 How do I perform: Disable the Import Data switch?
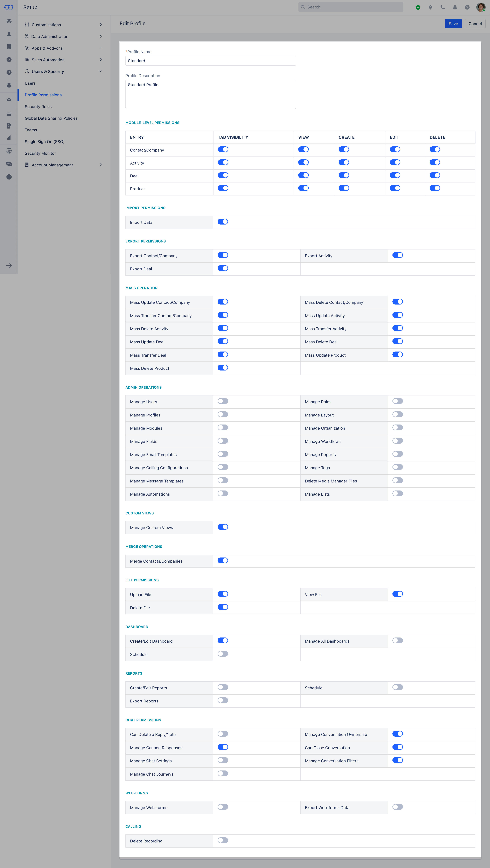pyautogui.click(x=223, y=222)
